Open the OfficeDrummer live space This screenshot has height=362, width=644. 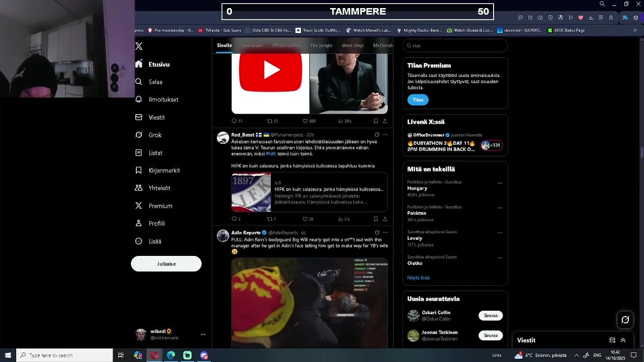tap(455, 142)
